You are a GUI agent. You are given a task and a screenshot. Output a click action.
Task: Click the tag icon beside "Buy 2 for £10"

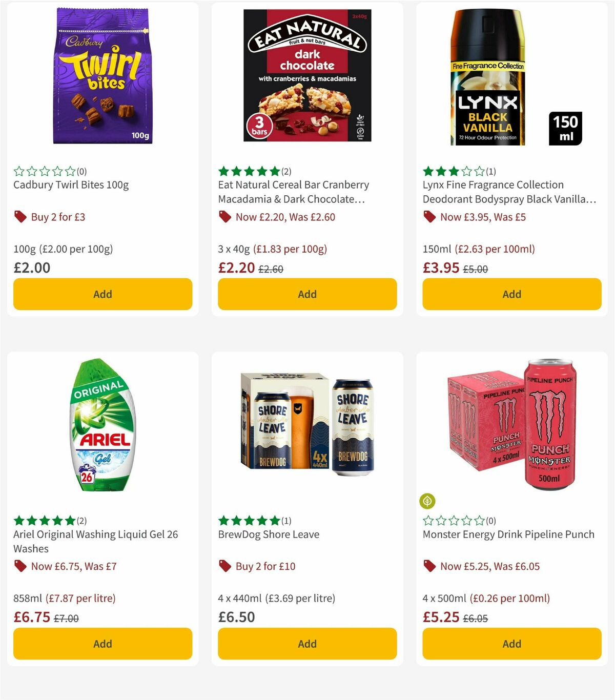225,566
